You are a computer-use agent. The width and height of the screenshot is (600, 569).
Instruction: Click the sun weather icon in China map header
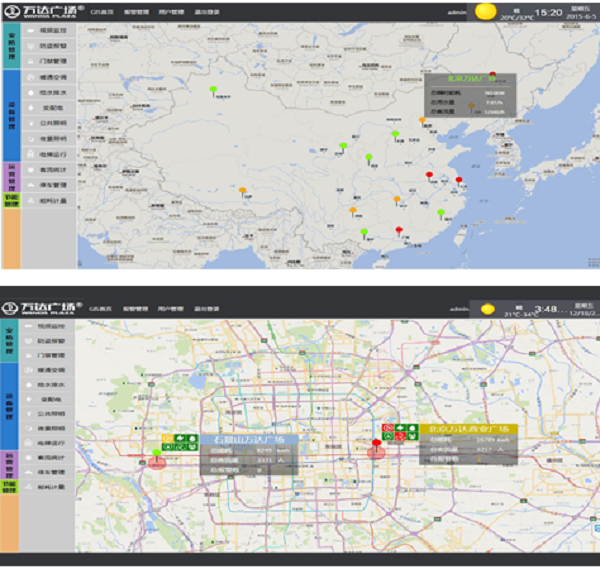[485, 13]
